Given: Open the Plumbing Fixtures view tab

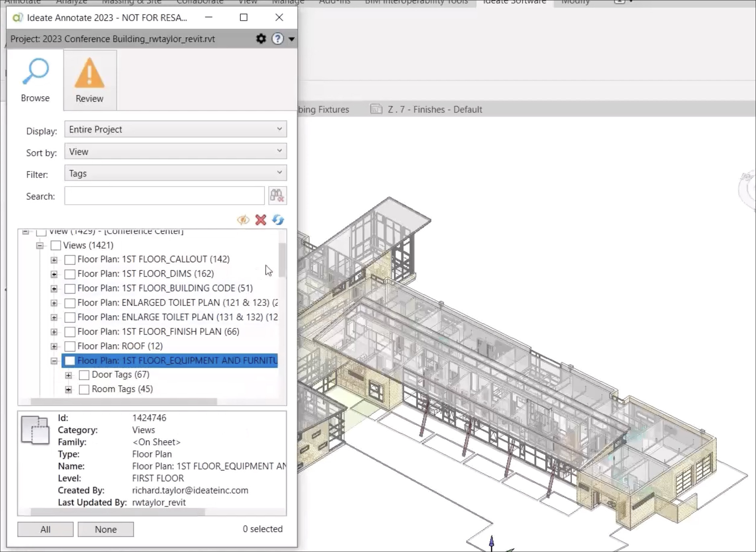Looking at the screenshot, I should click(x=323, y=109).
